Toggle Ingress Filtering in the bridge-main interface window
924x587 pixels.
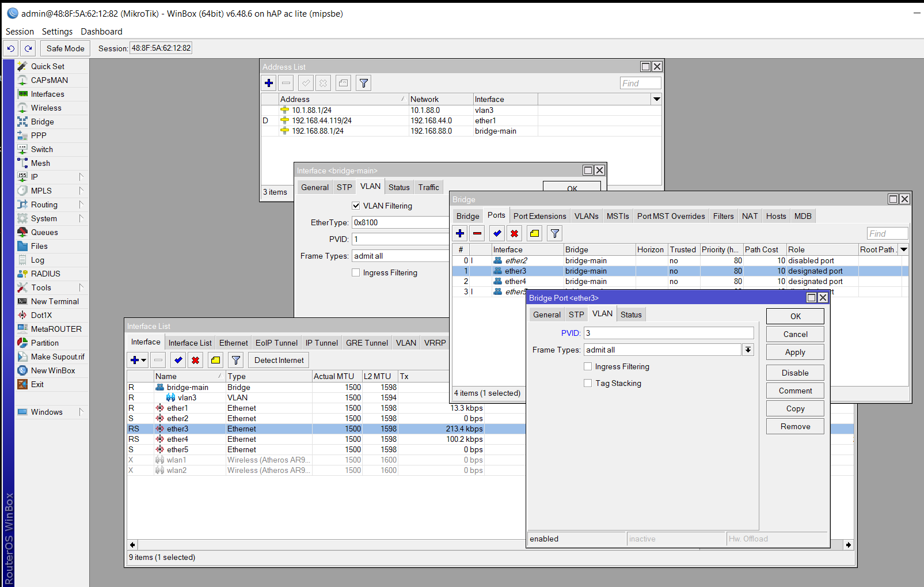pyautogui.click(x=356, y=272)
